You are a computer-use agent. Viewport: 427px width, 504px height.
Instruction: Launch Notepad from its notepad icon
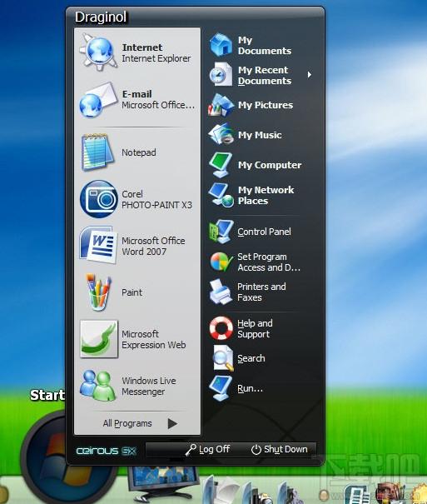pyautogui.click(x=97, y=152)
